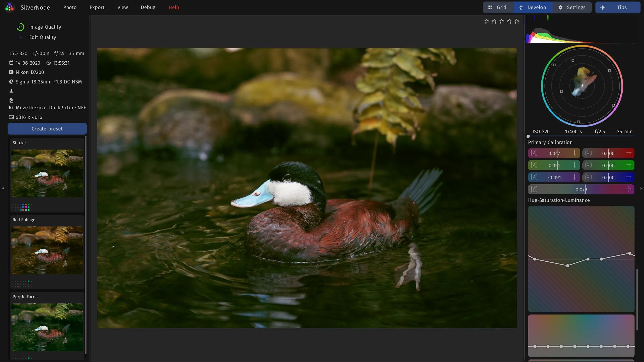The image size is (644, 362).
Task: Click the calendar icon next to 14-06-2020
Action: click(x=11, y=63)
